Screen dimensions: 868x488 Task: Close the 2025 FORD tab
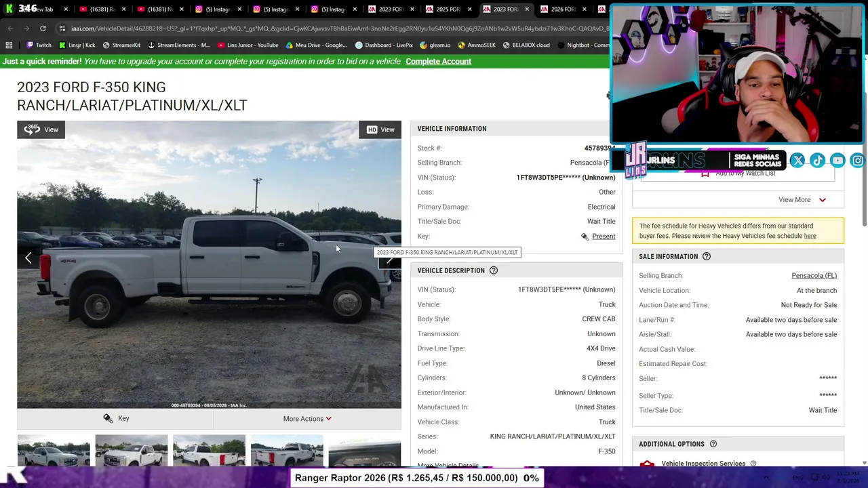469,9
